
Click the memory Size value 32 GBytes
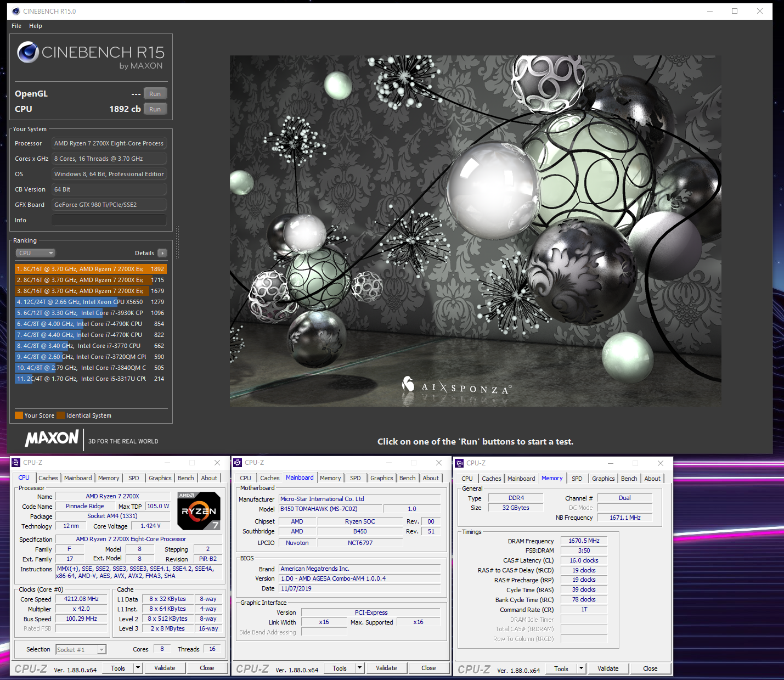click(x=516, y=508)
